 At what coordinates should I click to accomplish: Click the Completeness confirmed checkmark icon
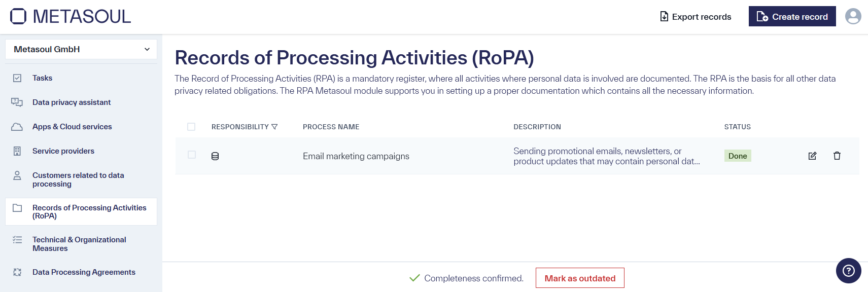click(414, 278)
